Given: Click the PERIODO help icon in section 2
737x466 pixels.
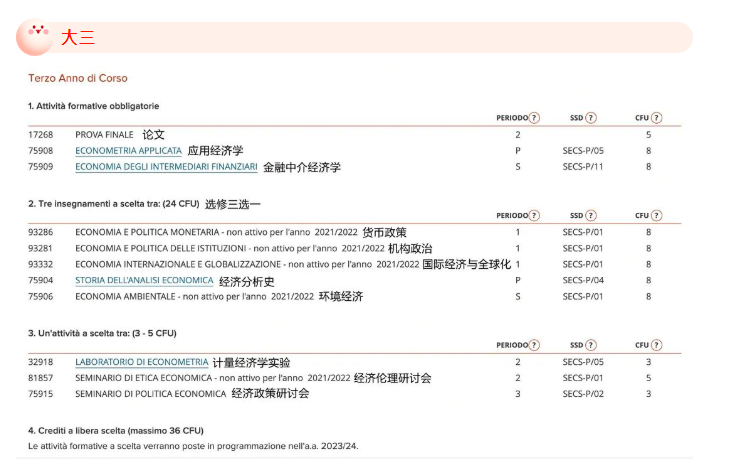Looking at the screenshot, I should click(x=534, y=215).
